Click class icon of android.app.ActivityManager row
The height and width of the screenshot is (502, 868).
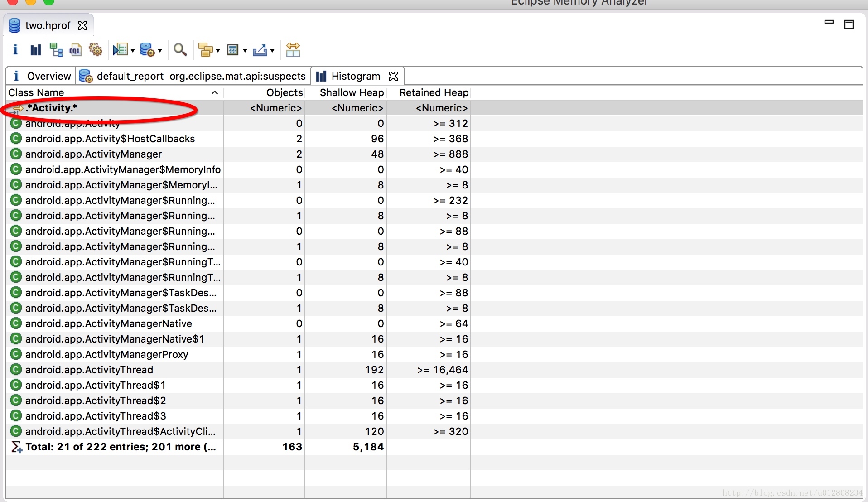[16, 154]
